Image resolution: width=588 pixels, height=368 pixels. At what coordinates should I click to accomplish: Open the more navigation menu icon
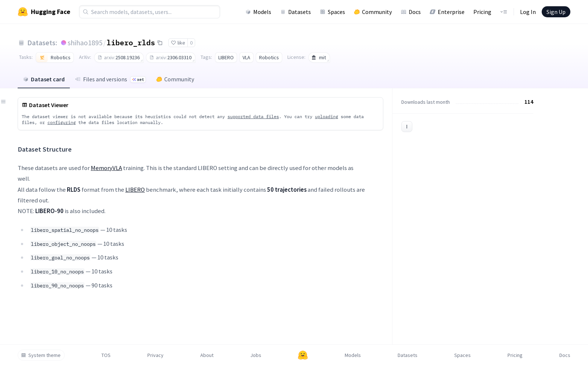(x=503, y=12)
